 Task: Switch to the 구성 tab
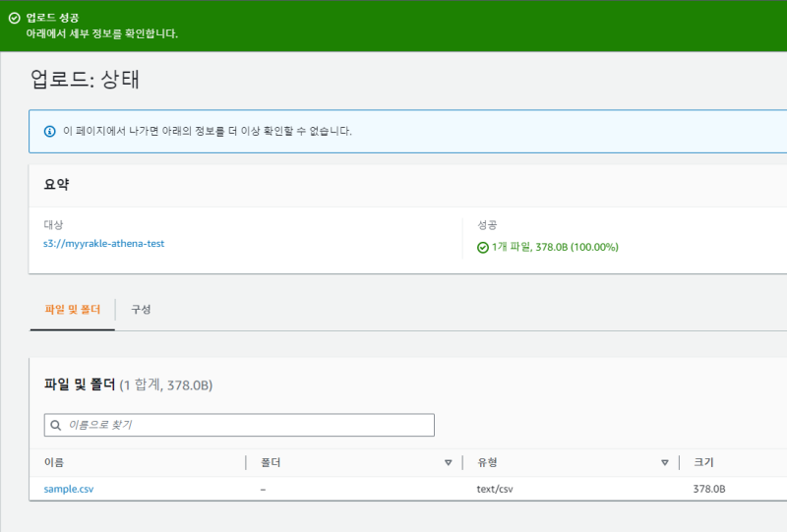coord(141,309)
